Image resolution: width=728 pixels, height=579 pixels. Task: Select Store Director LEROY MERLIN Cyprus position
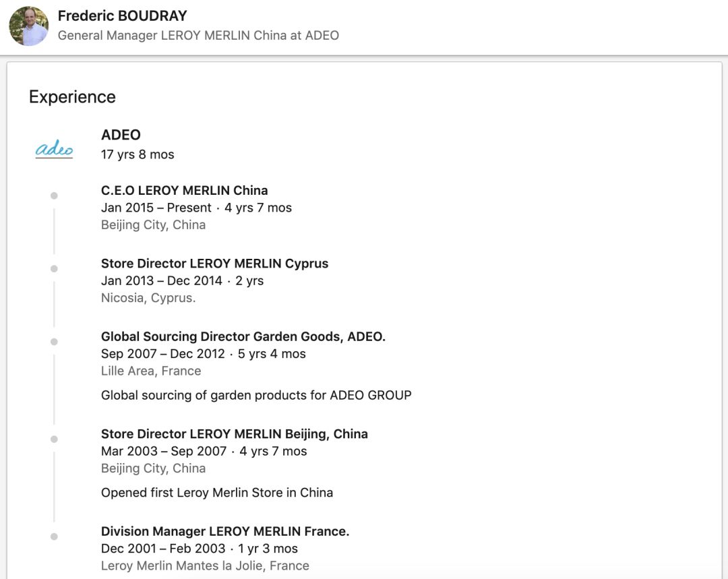point(214,264)
